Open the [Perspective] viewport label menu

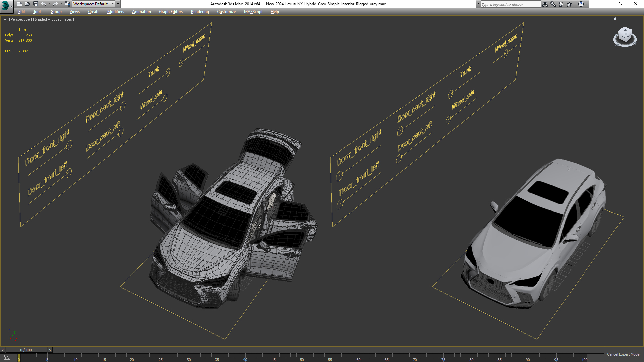coord(20,19)
